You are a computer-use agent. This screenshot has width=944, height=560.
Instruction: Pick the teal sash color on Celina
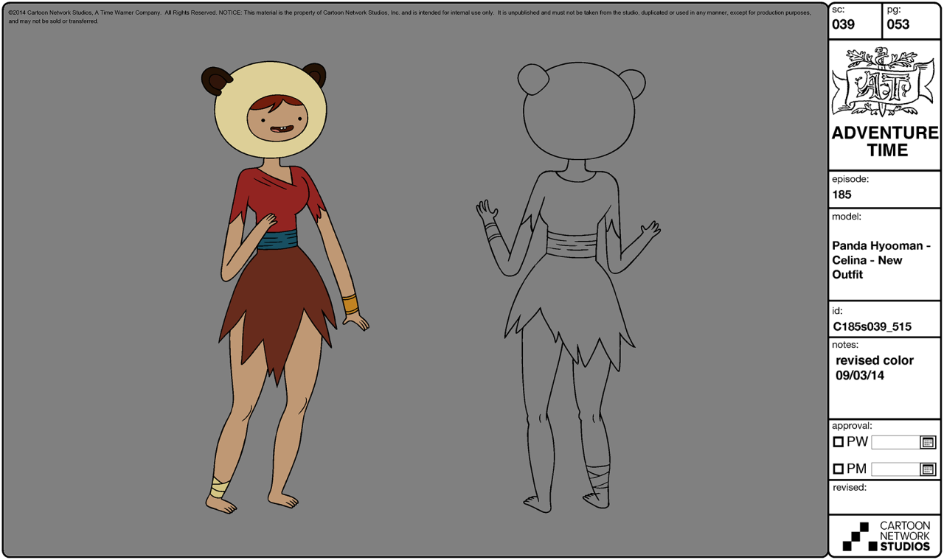277,240
